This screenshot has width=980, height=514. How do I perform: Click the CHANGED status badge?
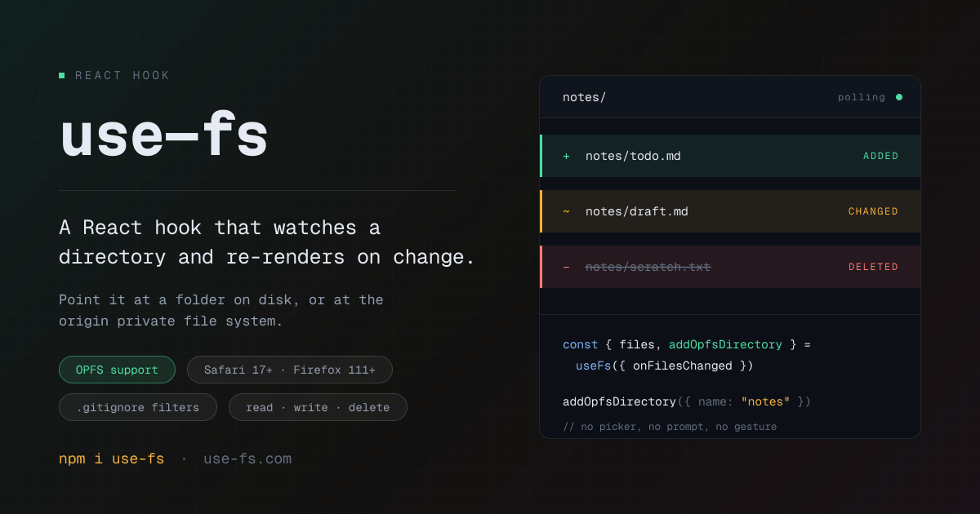click(873, 211)
